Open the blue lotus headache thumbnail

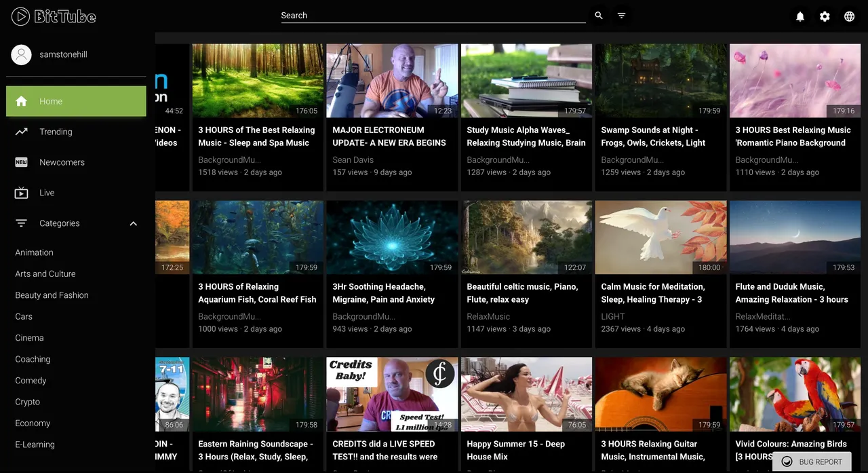click(392, 238)
